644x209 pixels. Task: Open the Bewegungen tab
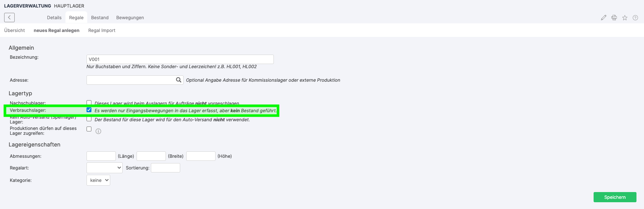point(130,18)
